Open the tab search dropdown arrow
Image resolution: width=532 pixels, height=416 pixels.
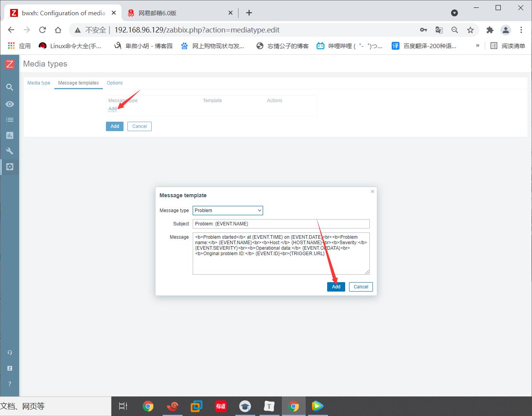coord(454,13)
